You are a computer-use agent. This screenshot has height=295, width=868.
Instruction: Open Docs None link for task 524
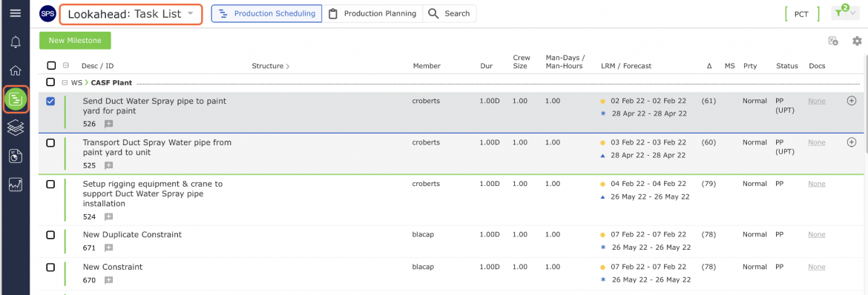(817, 184)
